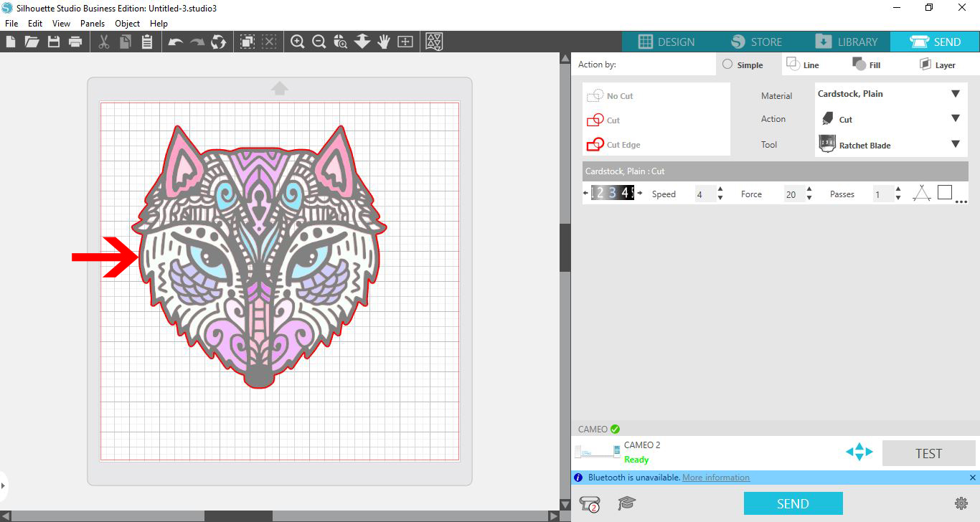Viewport: 980px width, 522px height.
Task: Decrease the Passes value
Action: coord(898,198)
